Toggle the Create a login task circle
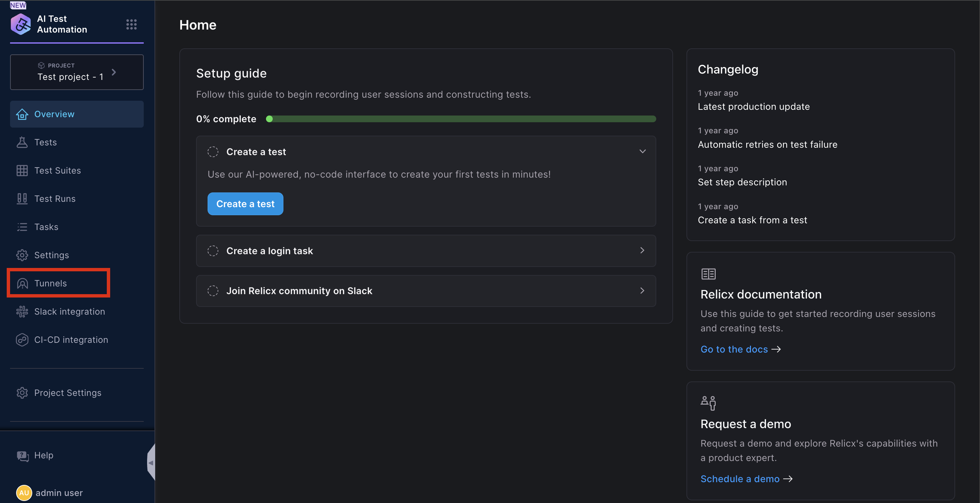Screen dimensions: 980x503 click(213, 251)
